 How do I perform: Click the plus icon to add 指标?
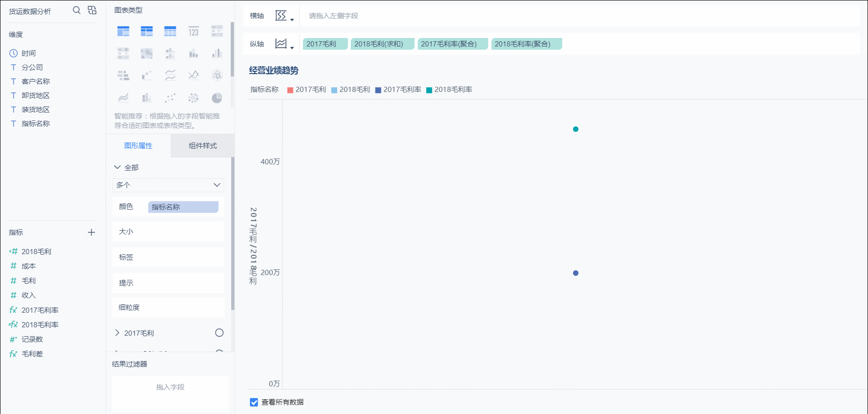pyautogui.click(x=91, y=233)
